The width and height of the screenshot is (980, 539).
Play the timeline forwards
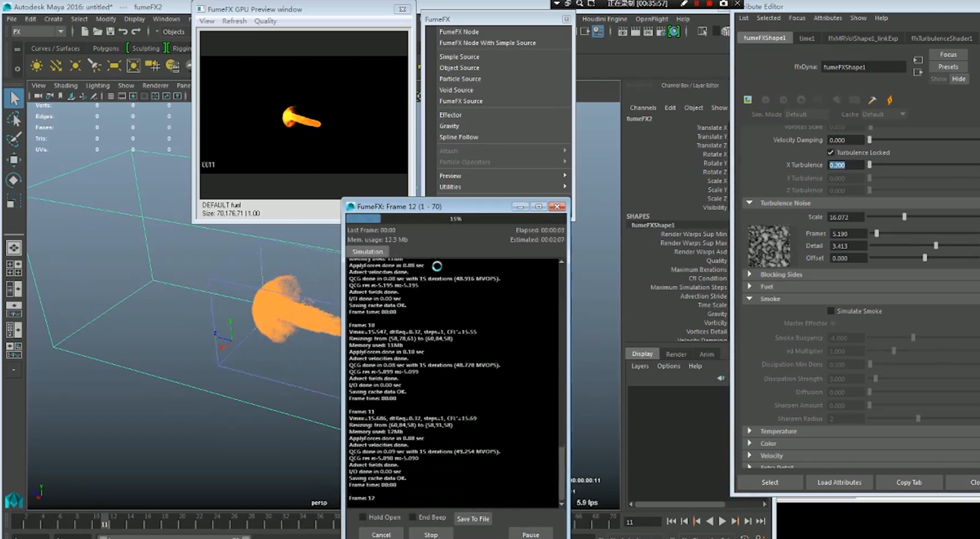pyautogui.click(x=722, y=521)
